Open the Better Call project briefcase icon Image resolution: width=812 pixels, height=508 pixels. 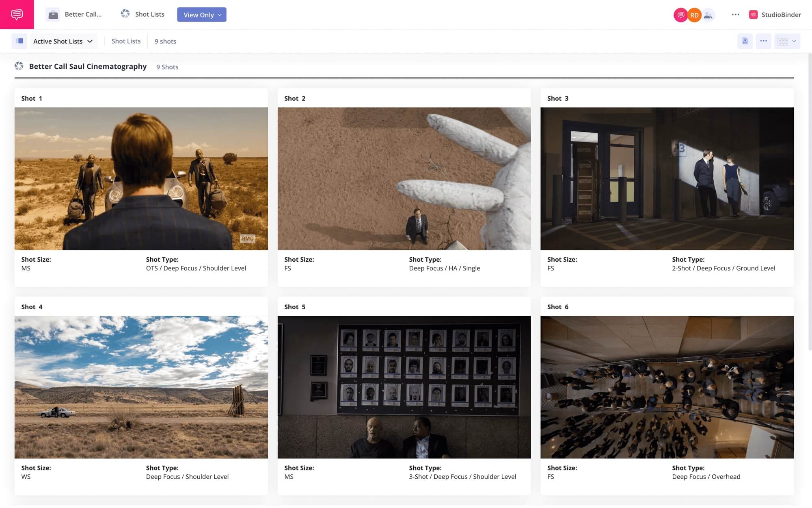53,15
